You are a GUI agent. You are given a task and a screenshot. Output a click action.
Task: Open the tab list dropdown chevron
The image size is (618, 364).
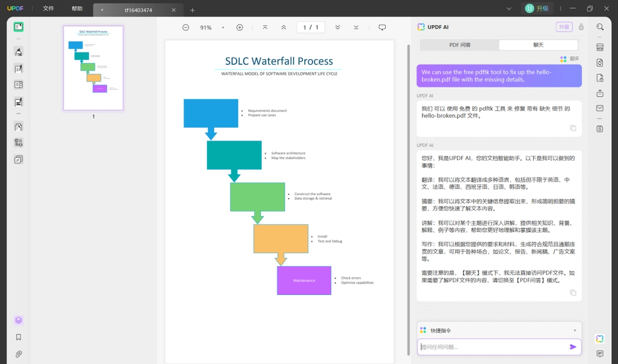(x=509, y=9)
